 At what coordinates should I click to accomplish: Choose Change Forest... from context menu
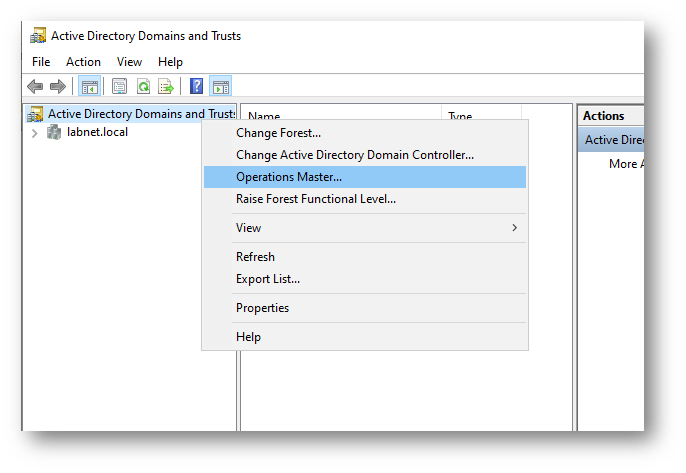point(365,133)
